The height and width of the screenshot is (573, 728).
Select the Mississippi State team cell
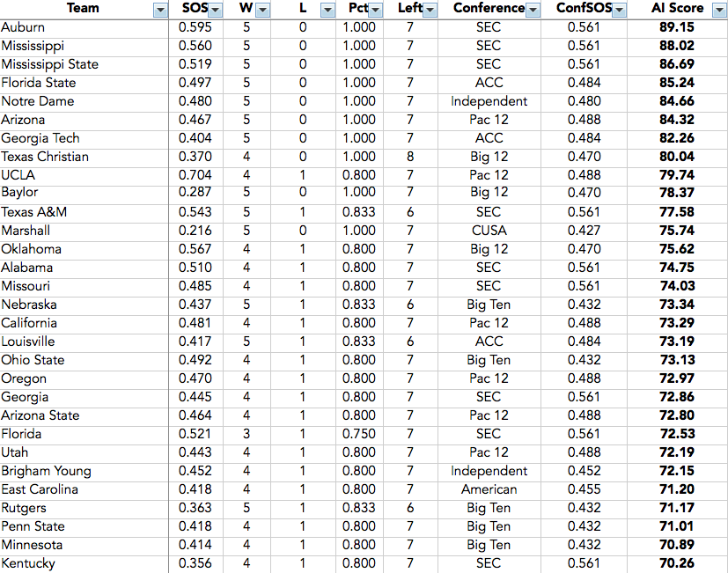click(84, 64)
